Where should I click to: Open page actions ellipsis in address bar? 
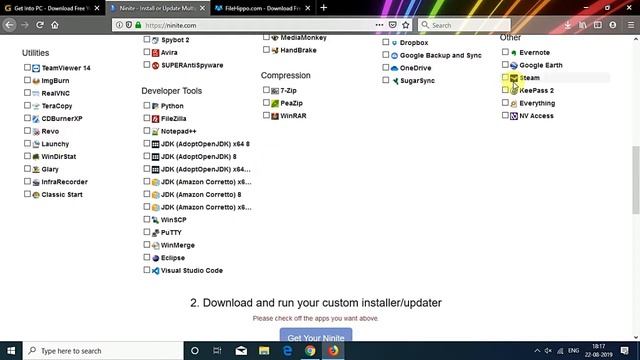coord(379,25)
